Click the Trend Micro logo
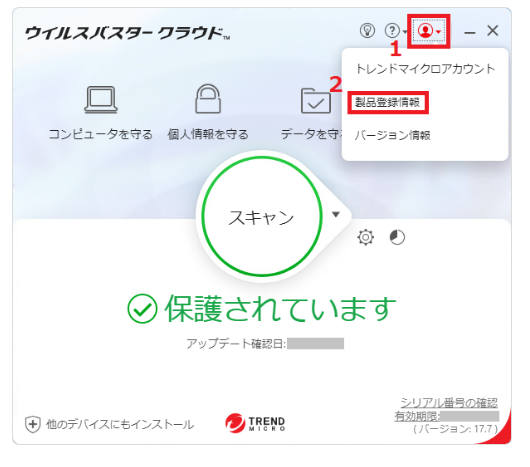The height and width of the screenshot is (467, 530). (x=256, y=423)
